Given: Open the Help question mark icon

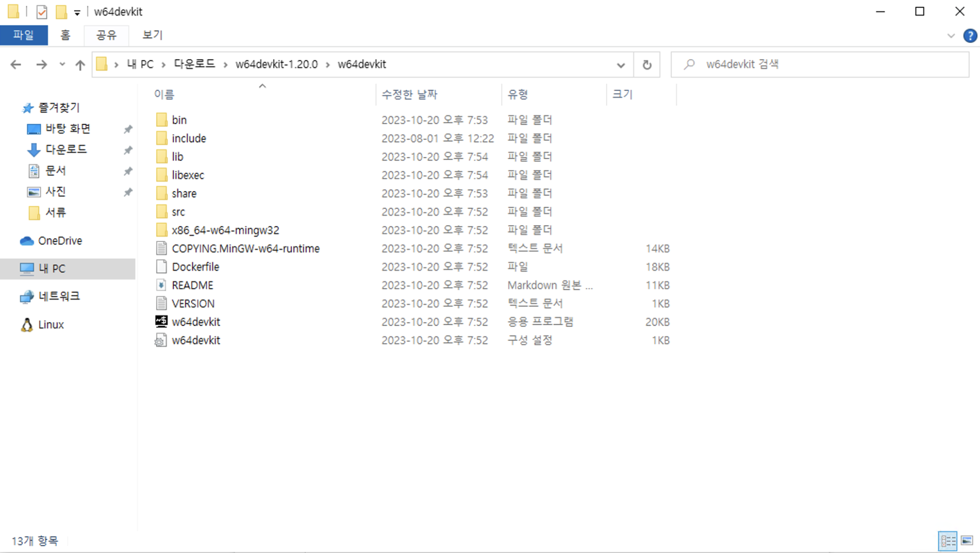Looking at the screenshot, I should pyautogui.click(x=970, y=35).
